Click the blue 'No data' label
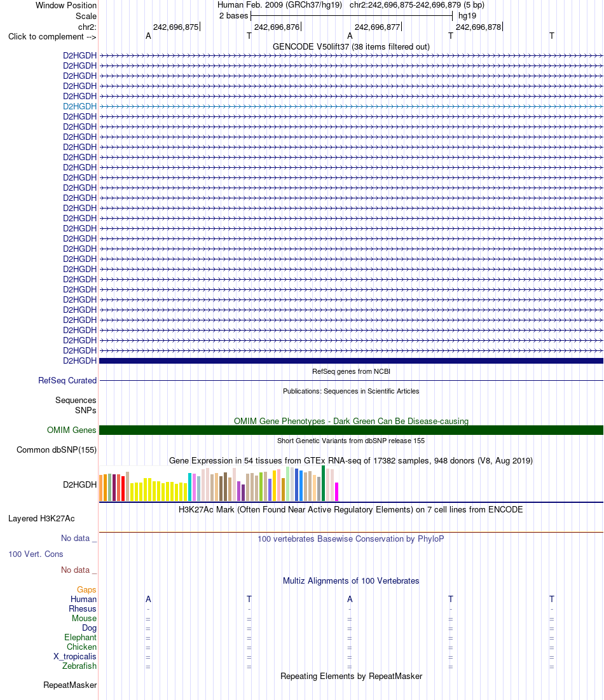Image resolution: width=604 pixels, height=700 pixels. click(x=79, y=538)
